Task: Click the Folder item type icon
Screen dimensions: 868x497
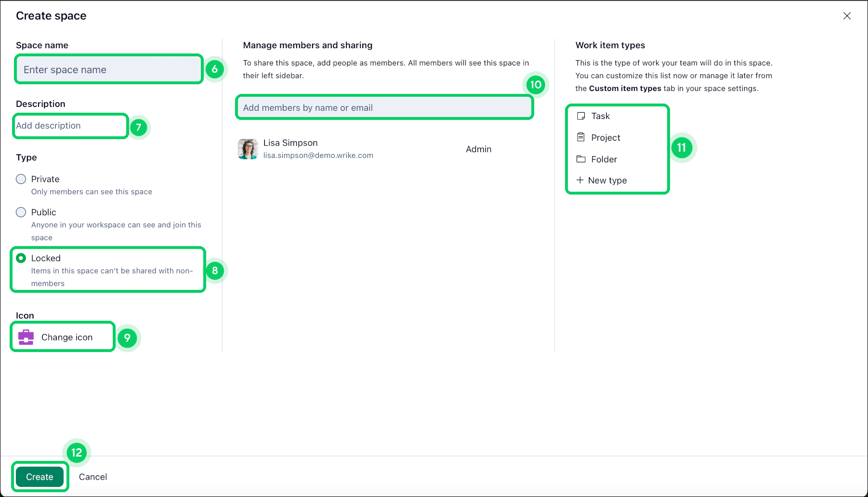Action: (x=581, y=159)
